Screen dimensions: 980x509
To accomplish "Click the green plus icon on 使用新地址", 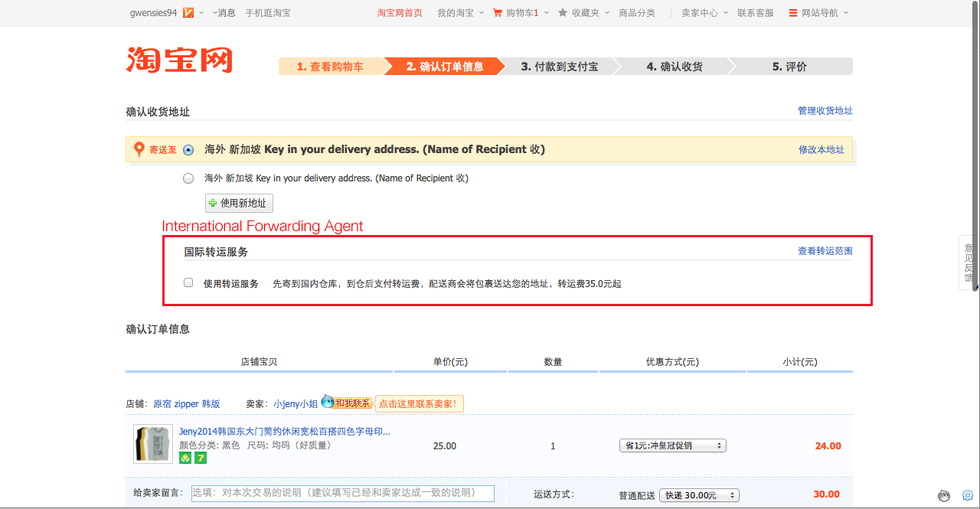I will coord(213,203).
